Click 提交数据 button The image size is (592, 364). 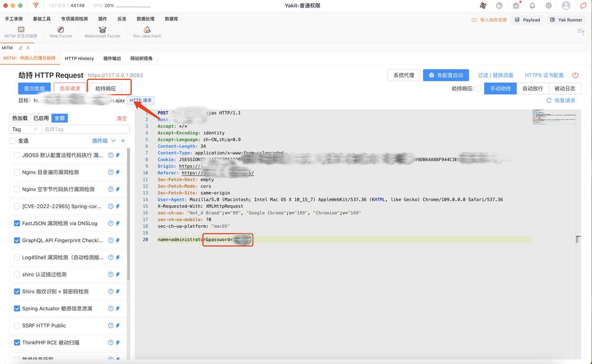click(35, 88)
